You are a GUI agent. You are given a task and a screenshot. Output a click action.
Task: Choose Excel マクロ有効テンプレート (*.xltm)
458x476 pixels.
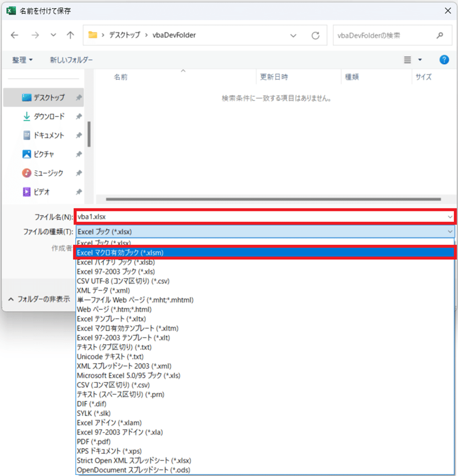coord(265,328)
